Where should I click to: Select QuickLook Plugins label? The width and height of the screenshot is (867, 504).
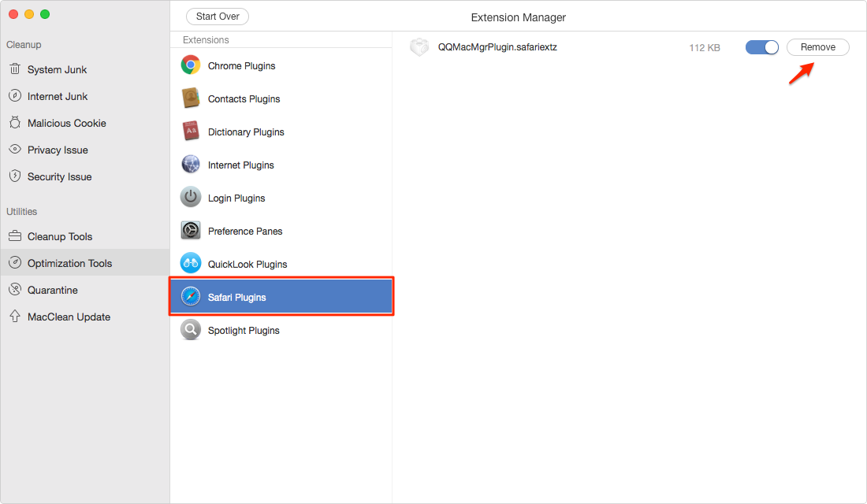(247, 265)
